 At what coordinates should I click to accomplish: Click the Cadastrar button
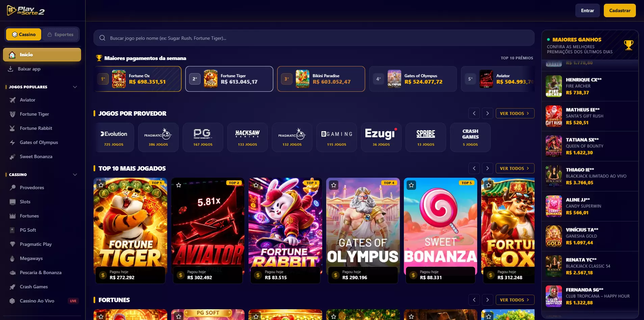click(x=620, y=10)
